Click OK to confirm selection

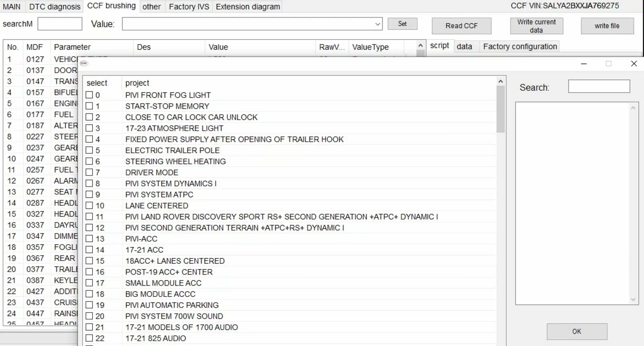[x=577, y=331]
